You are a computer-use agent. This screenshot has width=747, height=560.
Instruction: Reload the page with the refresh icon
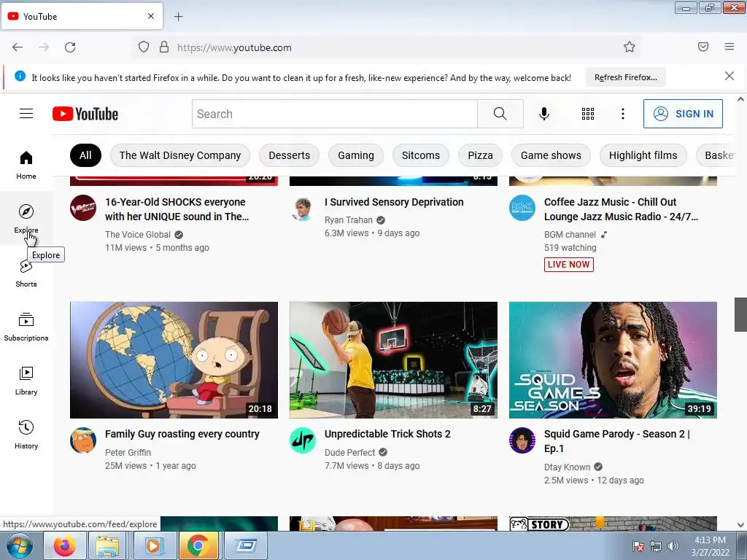[x=70, y=47]
